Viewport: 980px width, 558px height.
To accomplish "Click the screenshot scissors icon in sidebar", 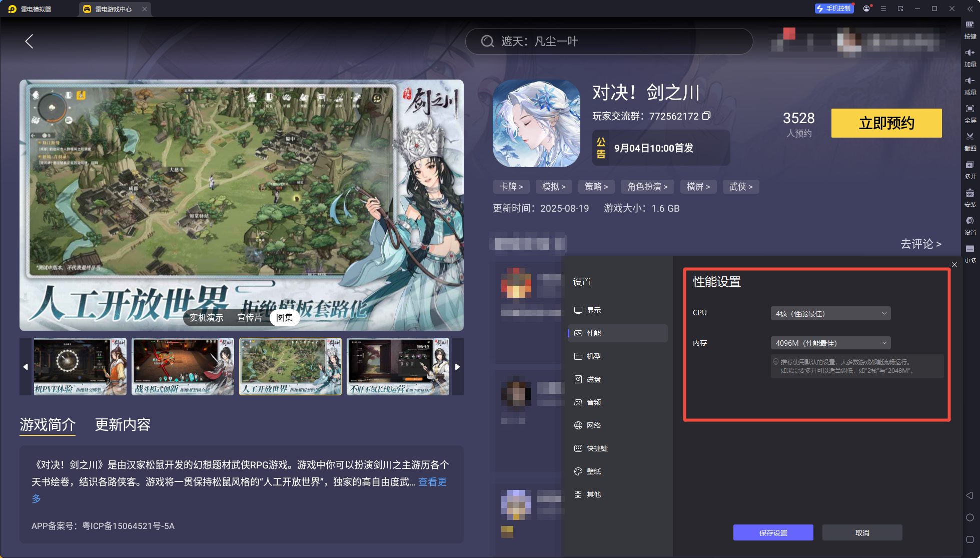I will click(x=969, y=137).
